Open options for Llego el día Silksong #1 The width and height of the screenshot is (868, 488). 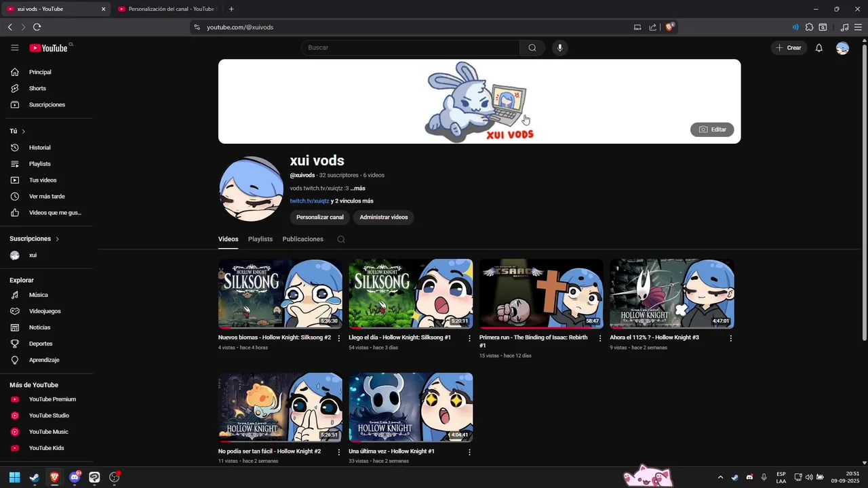tap(469, 338)
